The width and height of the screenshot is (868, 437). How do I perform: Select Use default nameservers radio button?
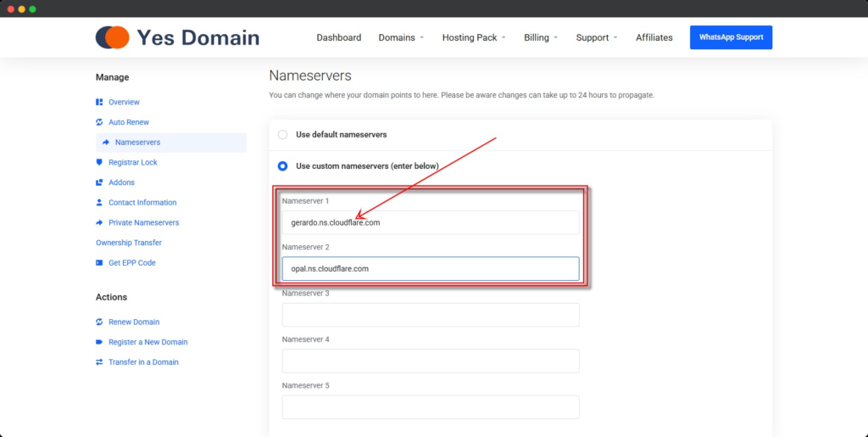pyautogui.click(x=283, y=135)
